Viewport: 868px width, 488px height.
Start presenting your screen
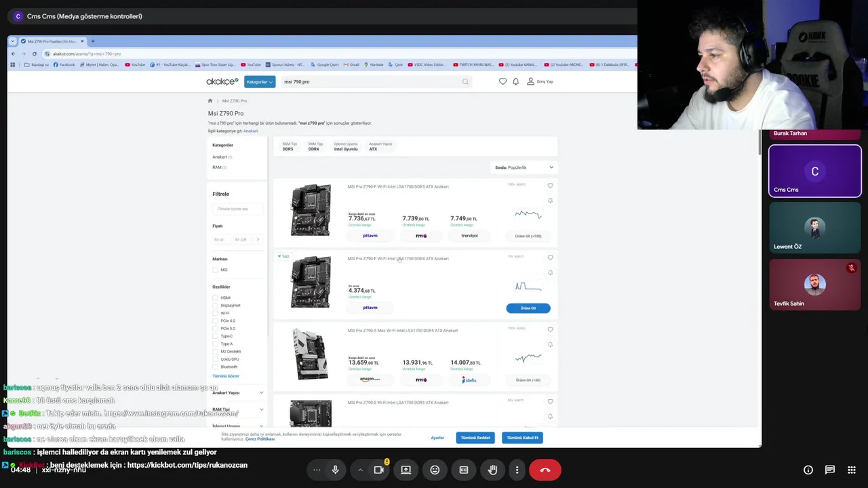coord(406,470)
